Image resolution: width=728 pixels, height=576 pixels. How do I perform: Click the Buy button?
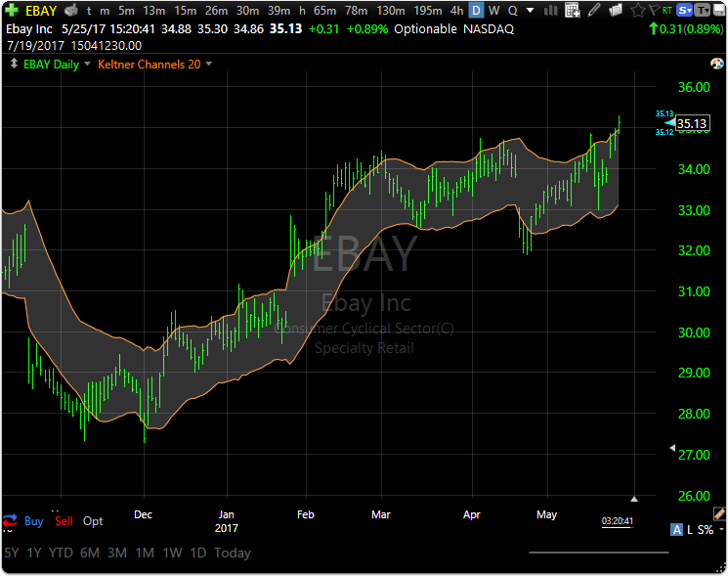[34, 521]
